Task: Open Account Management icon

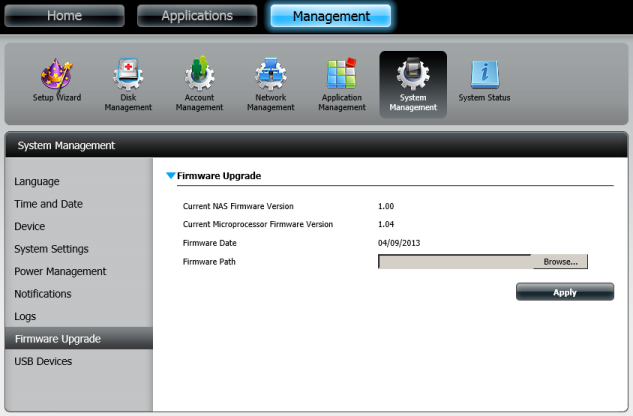Action: tap(199, 84)
